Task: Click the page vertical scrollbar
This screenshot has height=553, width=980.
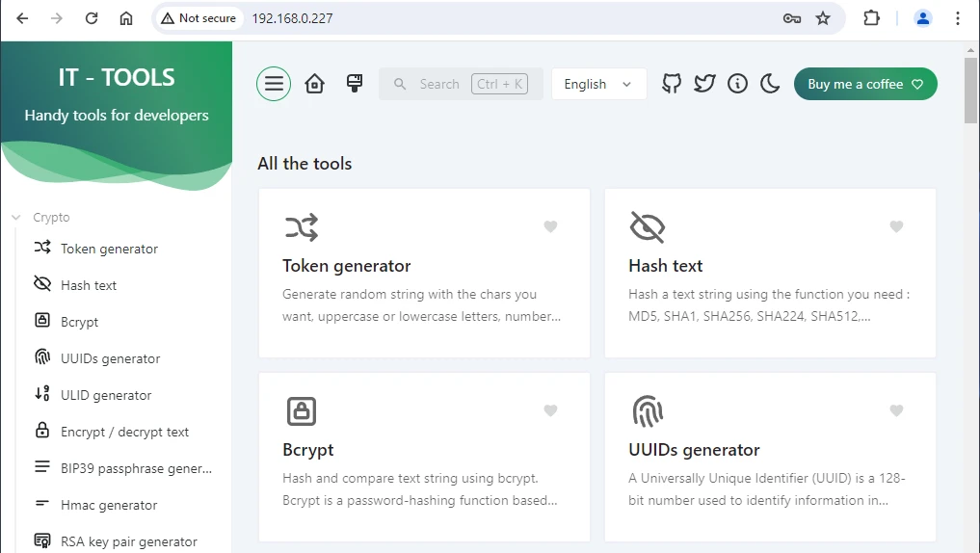Action: tap(970, 92)
